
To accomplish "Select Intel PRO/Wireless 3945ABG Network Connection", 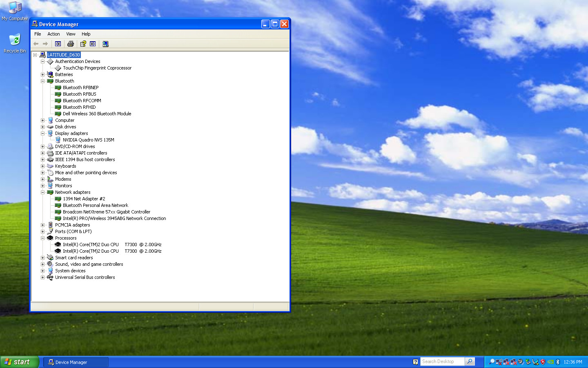I will point(114,218).
